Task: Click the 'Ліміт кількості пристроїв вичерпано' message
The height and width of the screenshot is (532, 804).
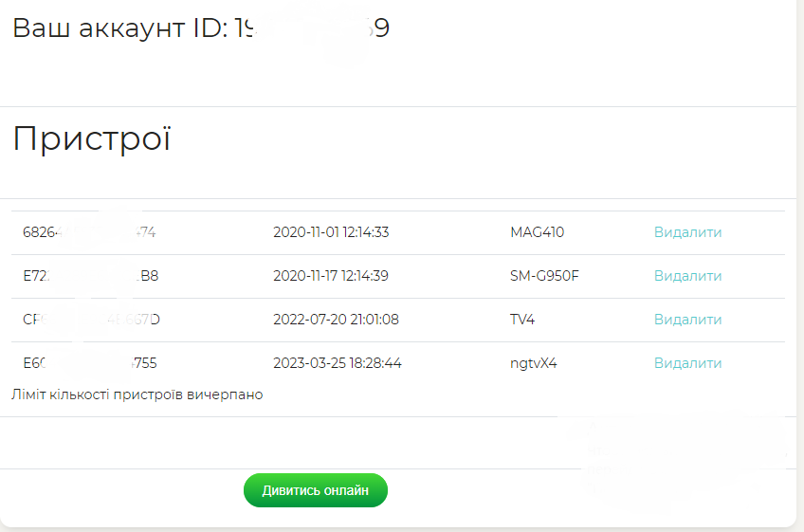Action: click(137, 394)
